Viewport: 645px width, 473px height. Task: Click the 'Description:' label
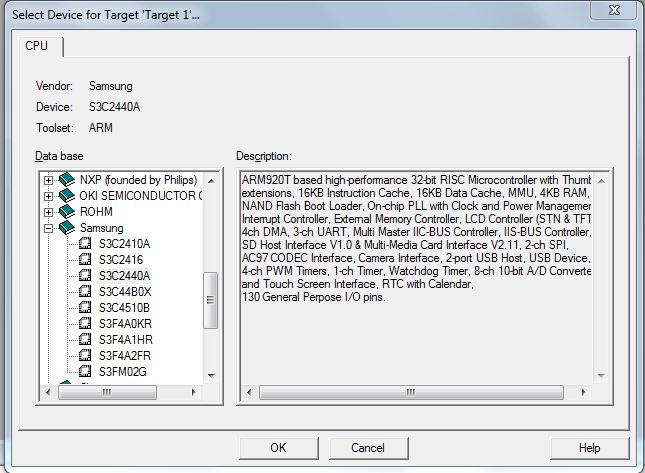coord(264,156)
